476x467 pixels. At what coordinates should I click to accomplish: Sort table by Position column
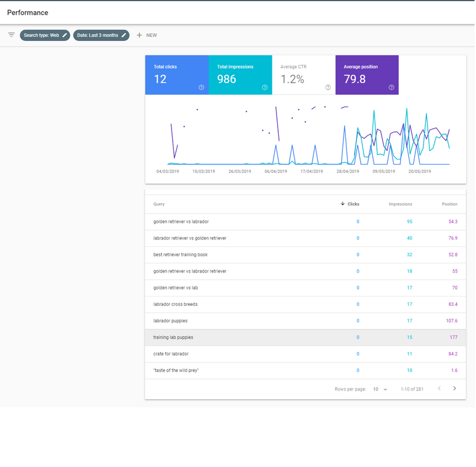tap(450, 204)
